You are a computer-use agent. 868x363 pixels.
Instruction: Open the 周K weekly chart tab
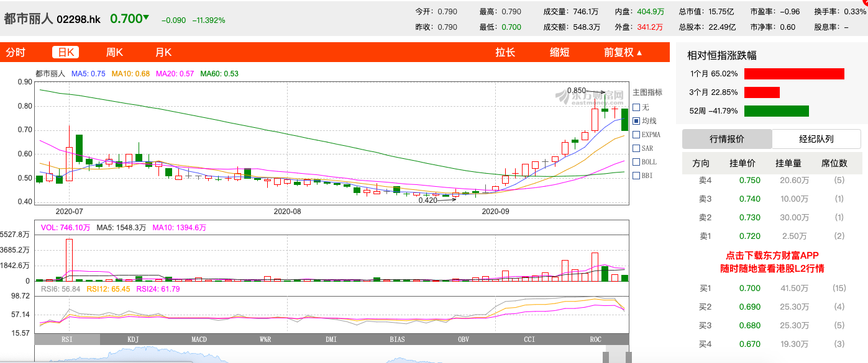[x=114, y=52]
